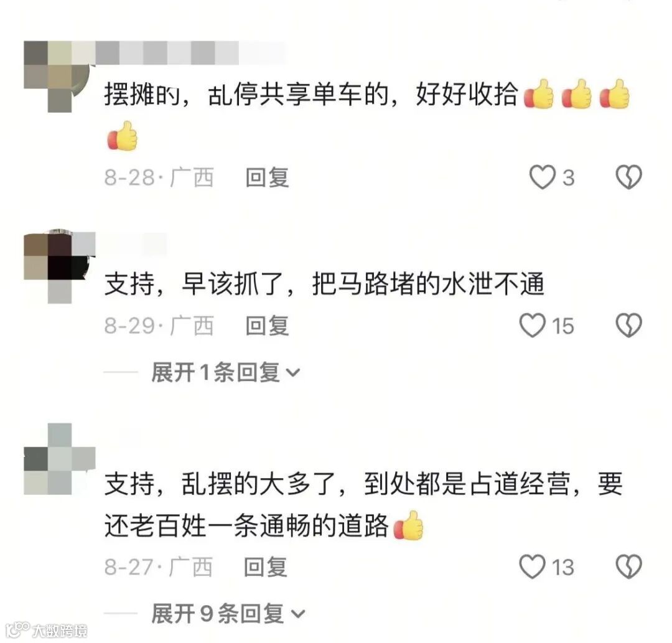Like the 8-27 comment with 13 likes
This screenshot has width=672, height=643.
click(x=532, y=566)
